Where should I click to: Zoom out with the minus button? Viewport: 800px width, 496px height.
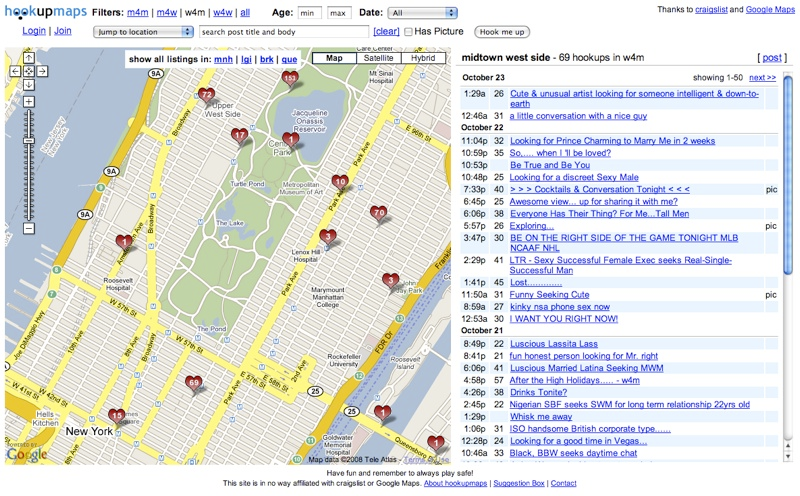click(29, 228)
